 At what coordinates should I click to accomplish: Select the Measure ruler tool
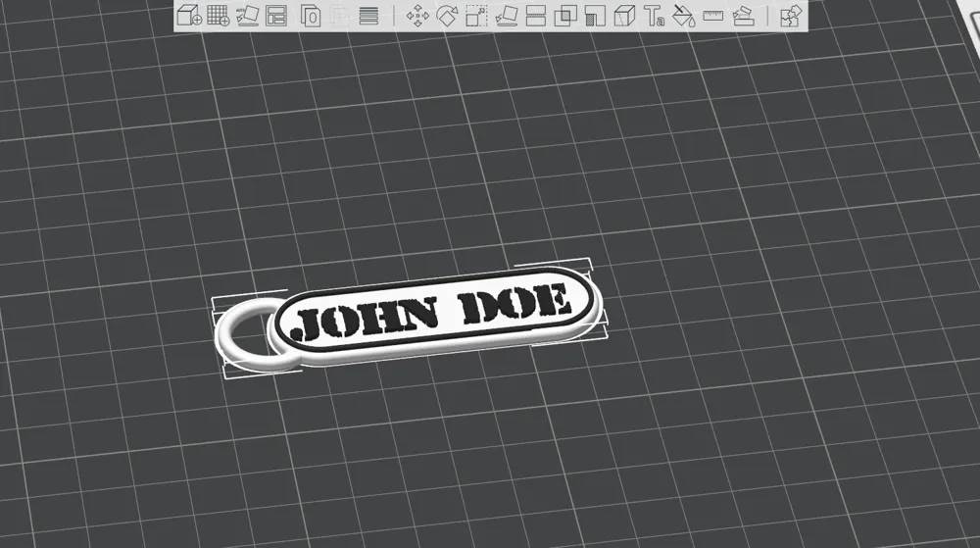[713, 15]
